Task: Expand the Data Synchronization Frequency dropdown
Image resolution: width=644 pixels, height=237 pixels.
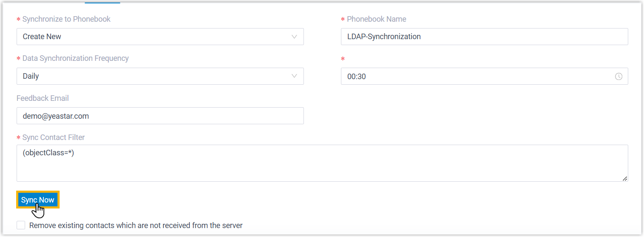Action: point(160,76)
